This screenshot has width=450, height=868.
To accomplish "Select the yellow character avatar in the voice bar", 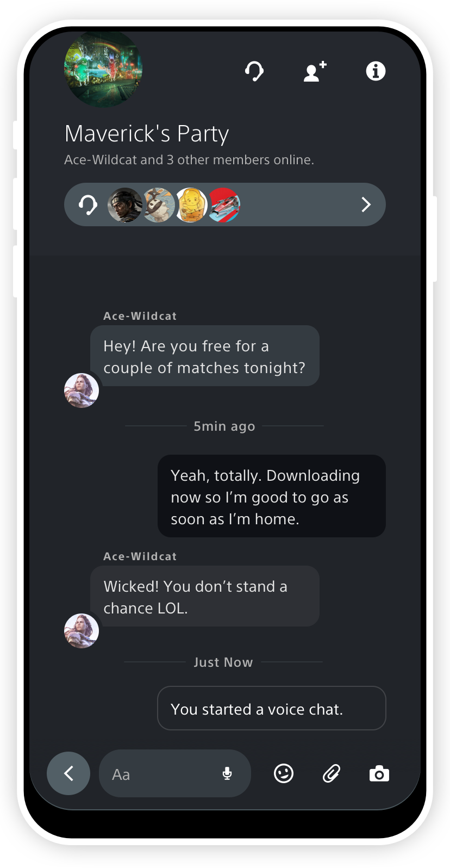I will click(191, 205).
